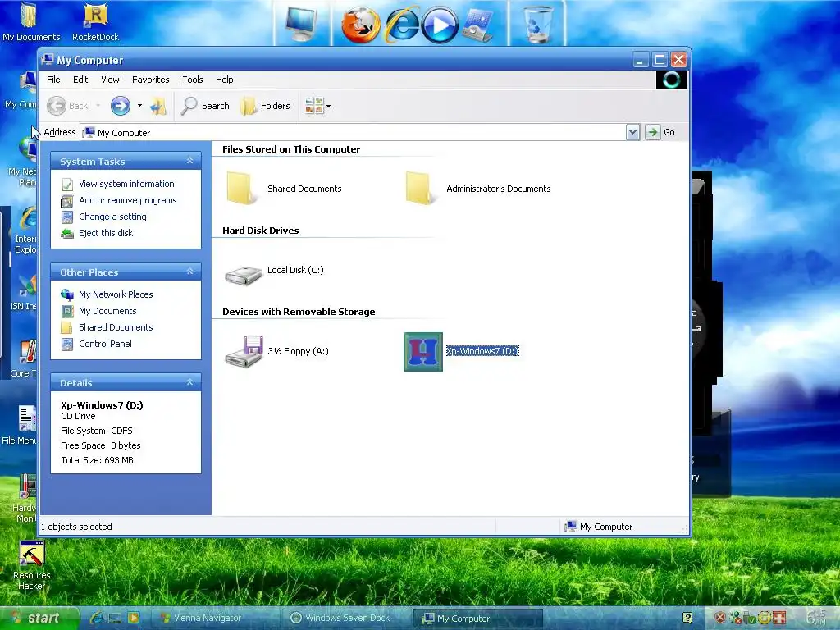Open the Edit menu

tap(80, 80)
